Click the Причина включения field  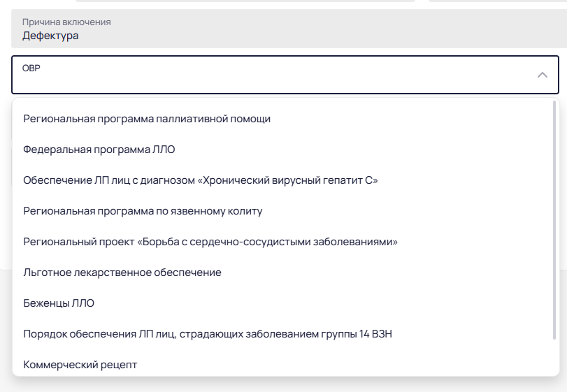[x=289, y=29]
